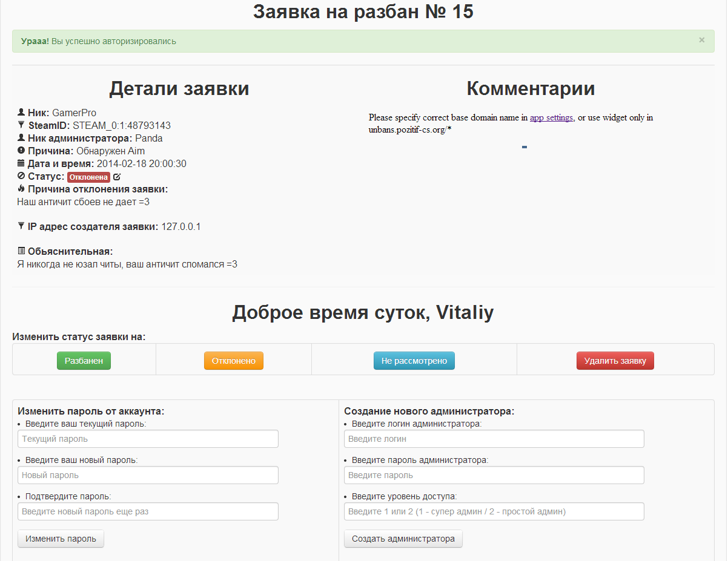Dismiss the success alert with the close icon
The image size is (728, 561).
click(x=702, y=40)
